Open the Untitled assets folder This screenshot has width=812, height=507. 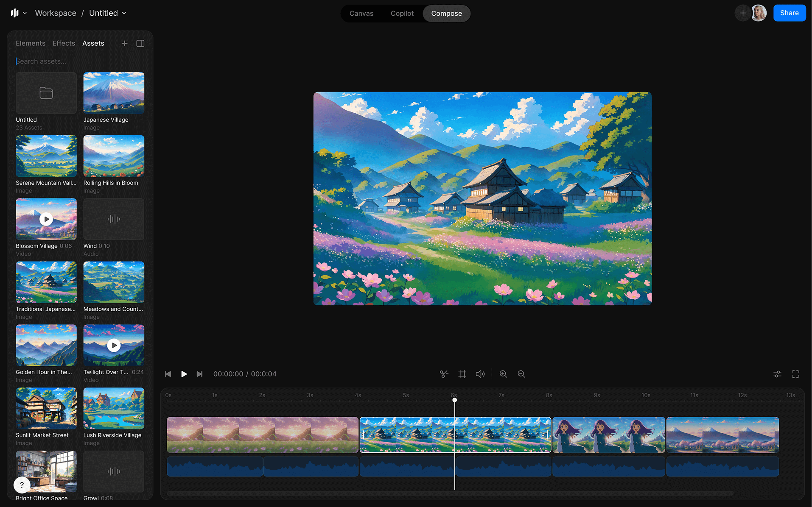(x=46, y=93)
